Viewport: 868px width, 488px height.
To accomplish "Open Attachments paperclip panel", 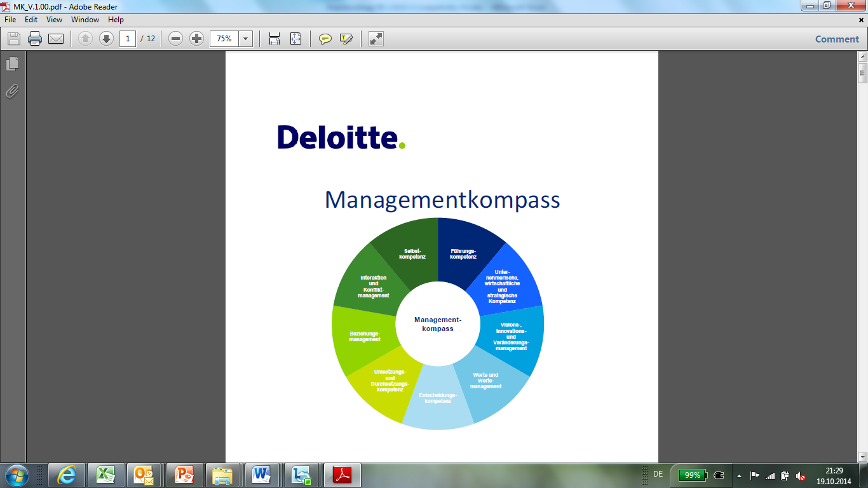I will tap(12, 91).
